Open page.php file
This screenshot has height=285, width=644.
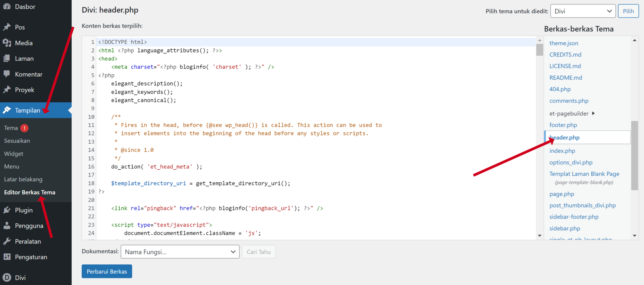tap(561, 194)
